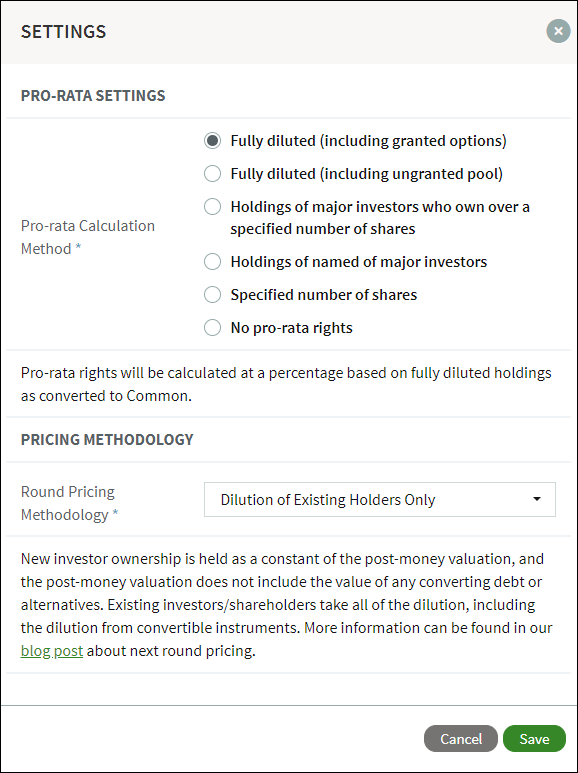Click the Pro-rata Calculation Method label

(x=88, y=237)
